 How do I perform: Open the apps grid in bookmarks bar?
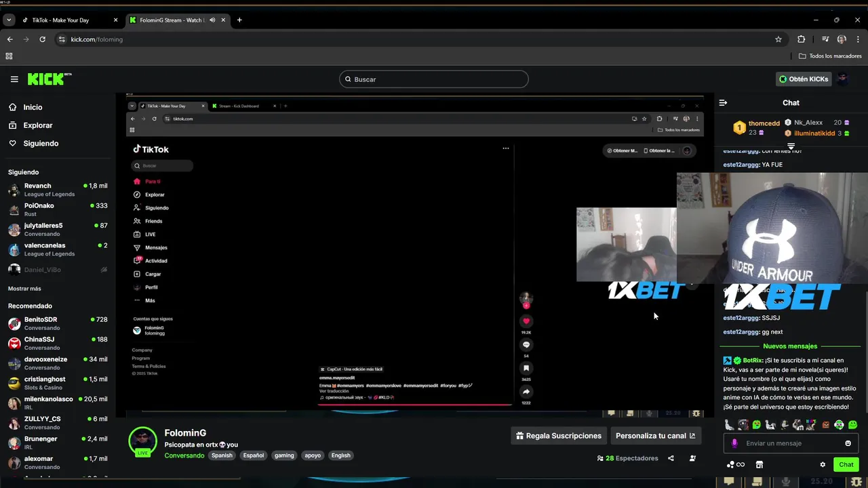pyautogui.click(x=9, y=56)
